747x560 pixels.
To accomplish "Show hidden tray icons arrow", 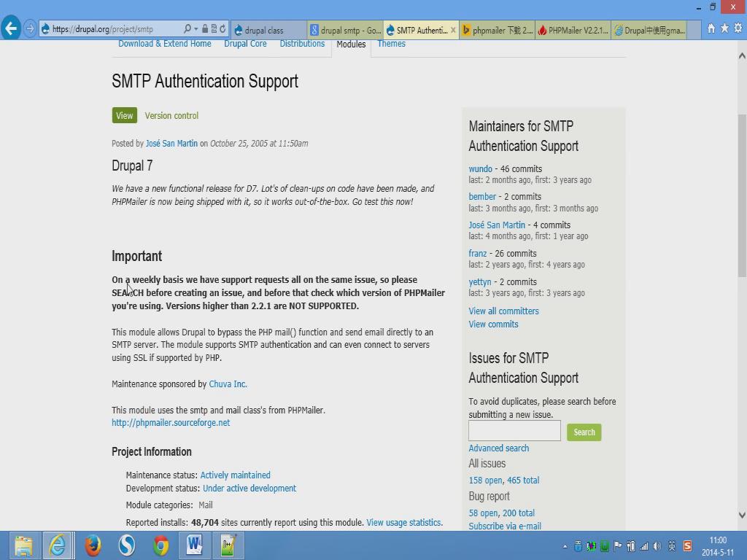I will pyautogui.click(x=565, y=547).
